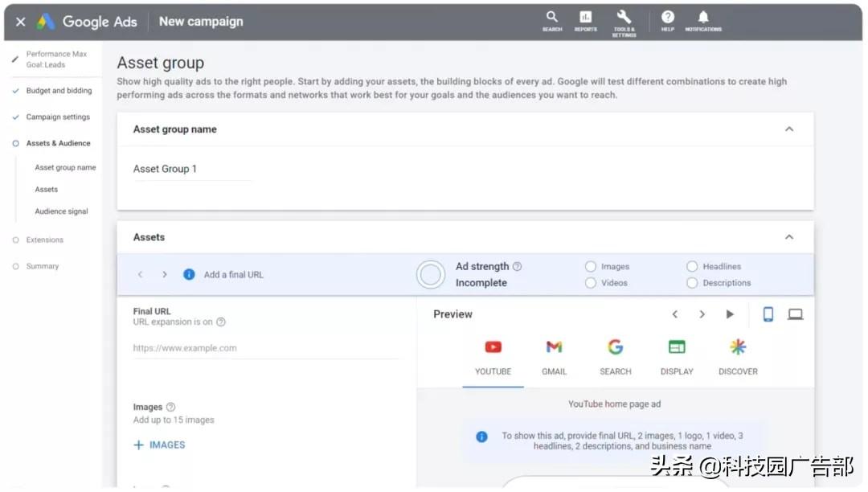Click the 'Add a final URL' suggestion text
Image resolution: width=868 pixels, height=492 pixels.
point(234,275)
